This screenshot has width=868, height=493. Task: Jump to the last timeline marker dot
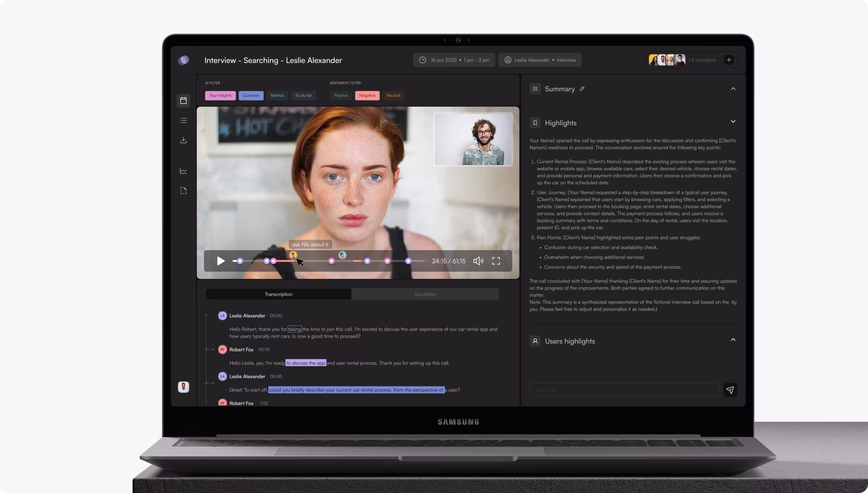point(408,261)
